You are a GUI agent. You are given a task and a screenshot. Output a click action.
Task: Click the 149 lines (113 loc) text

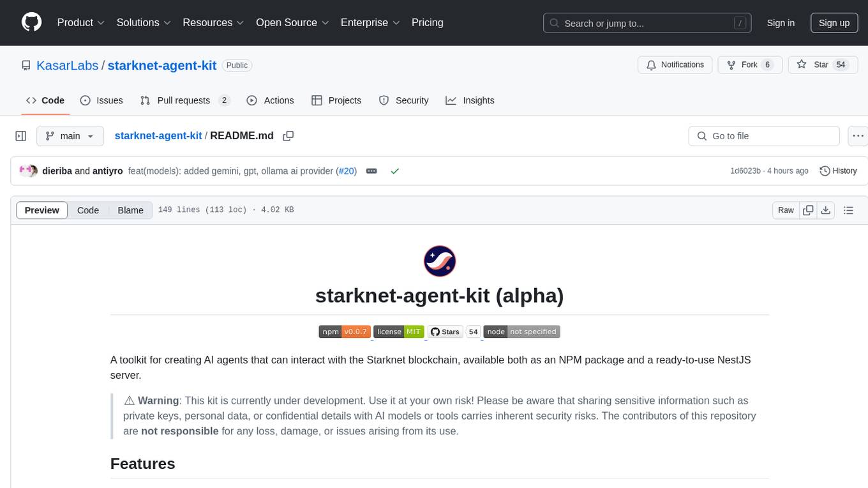(x=202, y=210)
